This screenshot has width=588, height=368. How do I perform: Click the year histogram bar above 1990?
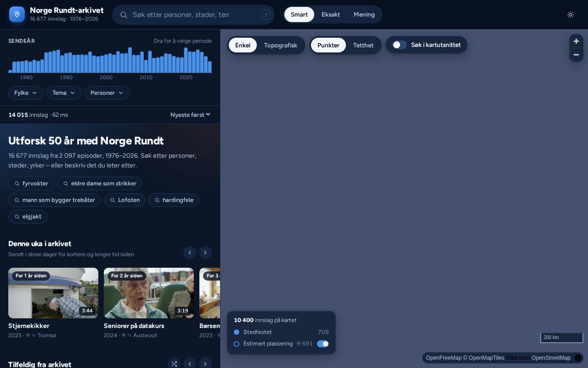[x=66, y=63]
